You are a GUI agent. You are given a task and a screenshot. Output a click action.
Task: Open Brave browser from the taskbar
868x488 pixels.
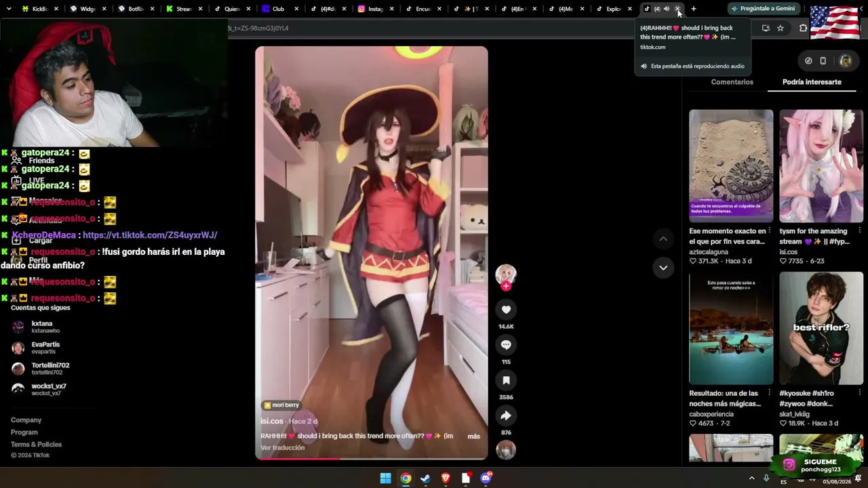446,479
